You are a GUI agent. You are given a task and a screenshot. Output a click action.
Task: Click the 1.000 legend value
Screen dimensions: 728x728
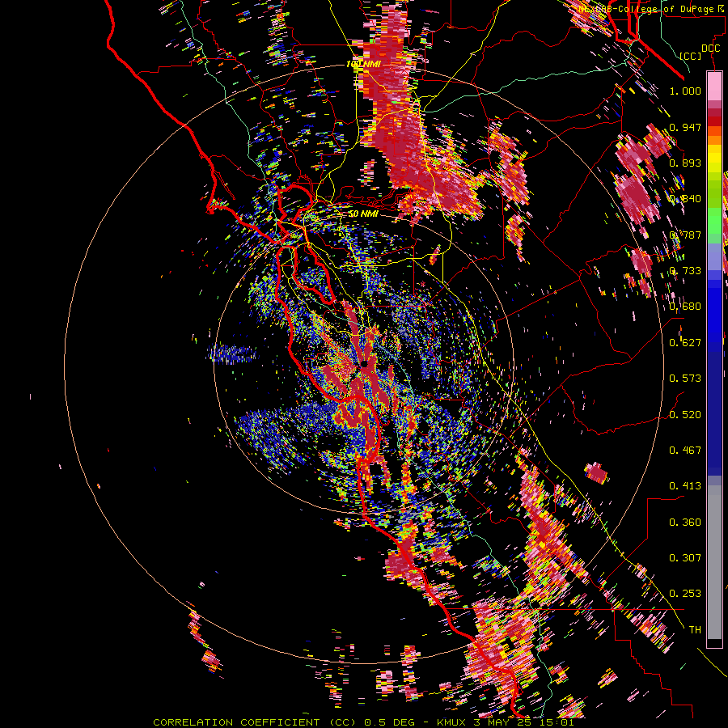point(685,91)
